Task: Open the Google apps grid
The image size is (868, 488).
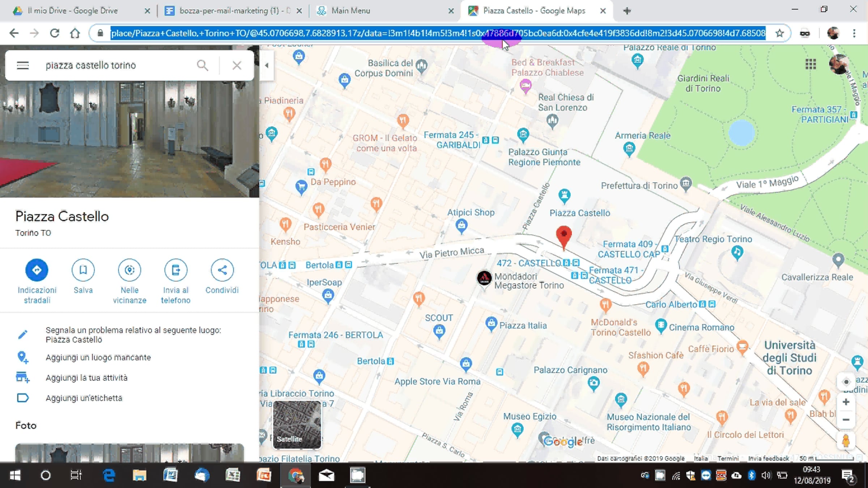Action: 810,64
